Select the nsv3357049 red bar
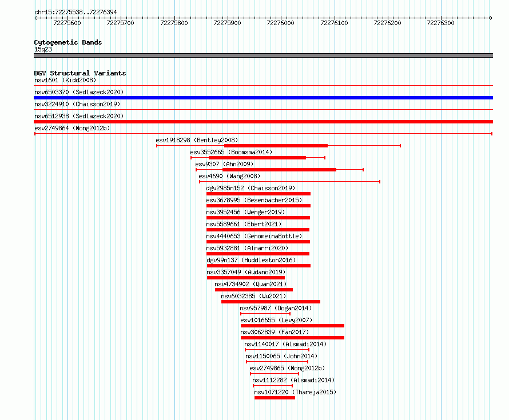The image size is (509, 420). 246,278
